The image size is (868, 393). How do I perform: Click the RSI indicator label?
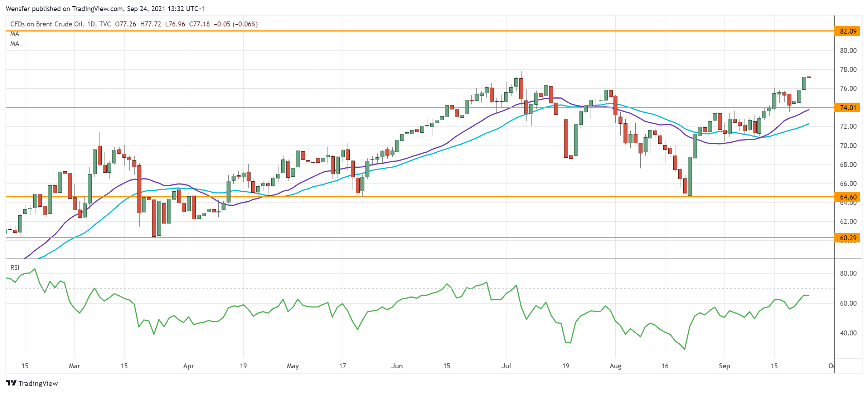click(15, 267)
